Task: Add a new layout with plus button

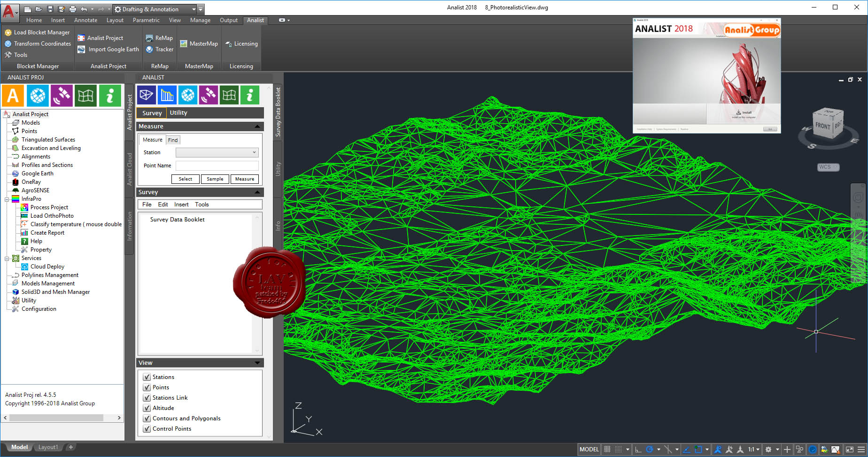Action: click(71, 447)
